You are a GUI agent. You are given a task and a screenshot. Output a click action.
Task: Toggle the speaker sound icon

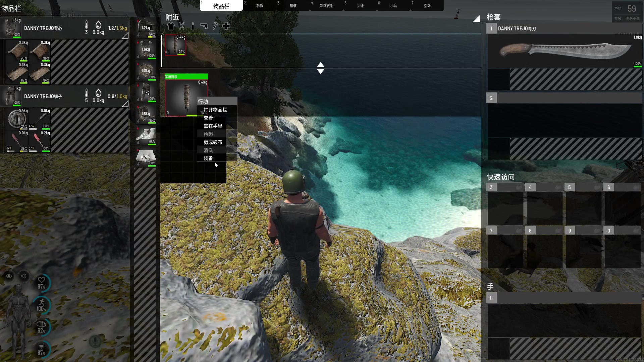coord(24,276)
